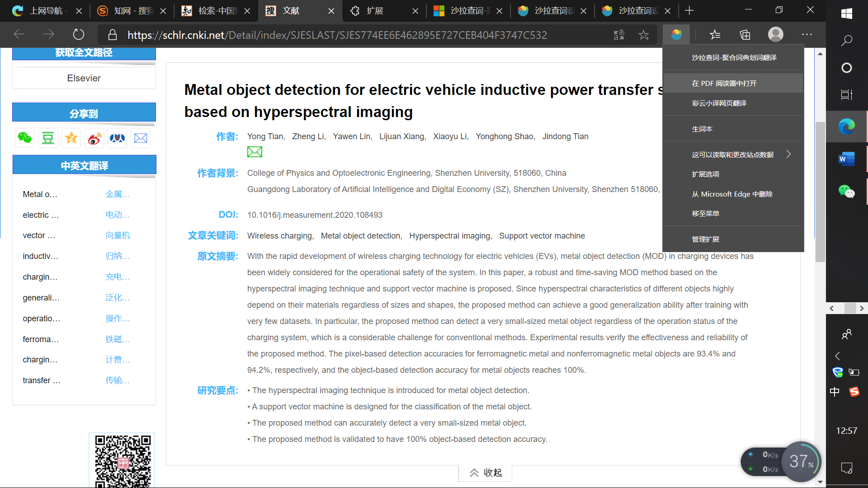
Task: Click the author email envelope icon
Action: [x=255, y=152]
